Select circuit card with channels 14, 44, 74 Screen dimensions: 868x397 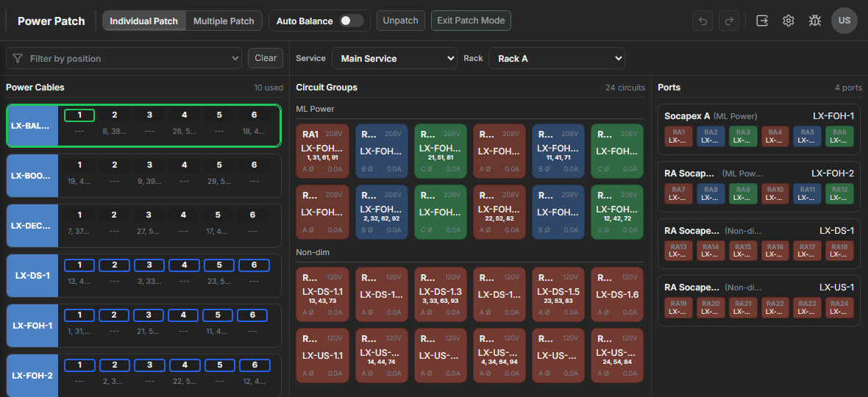(x=382, y=356)
